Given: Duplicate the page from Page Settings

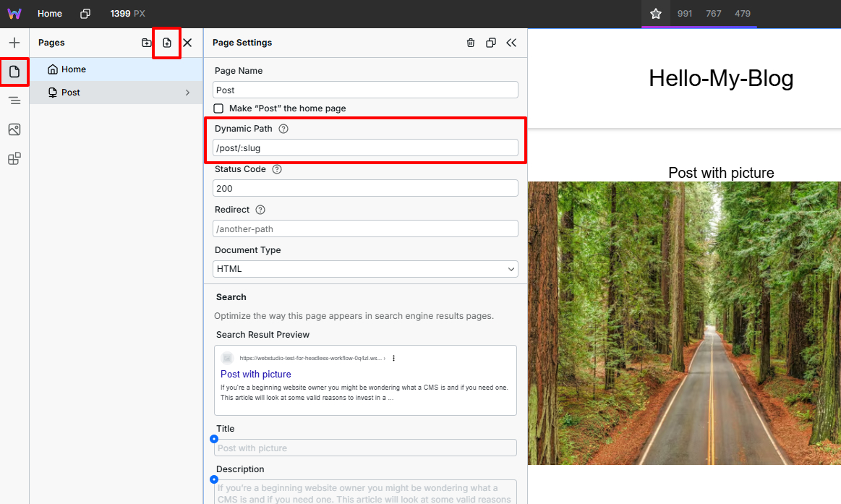Looking at the screenshot, I should pyautogui.click(x=491, y=43).
